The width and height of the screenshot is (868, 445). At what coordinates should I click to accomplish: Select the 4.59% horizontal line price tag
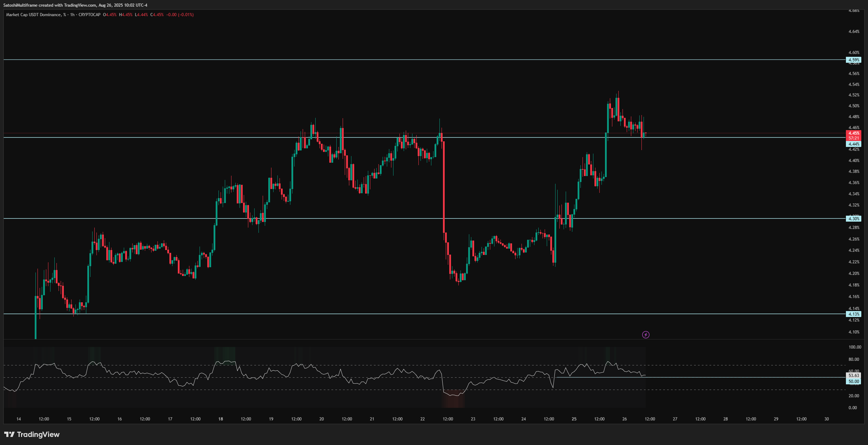point(854,60)
